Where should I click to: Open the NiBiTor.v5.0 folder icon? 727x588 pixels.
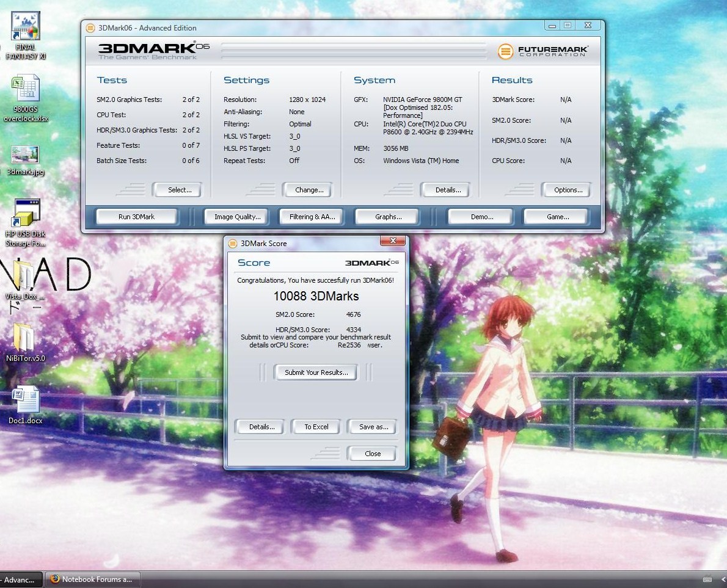(25, 343)
